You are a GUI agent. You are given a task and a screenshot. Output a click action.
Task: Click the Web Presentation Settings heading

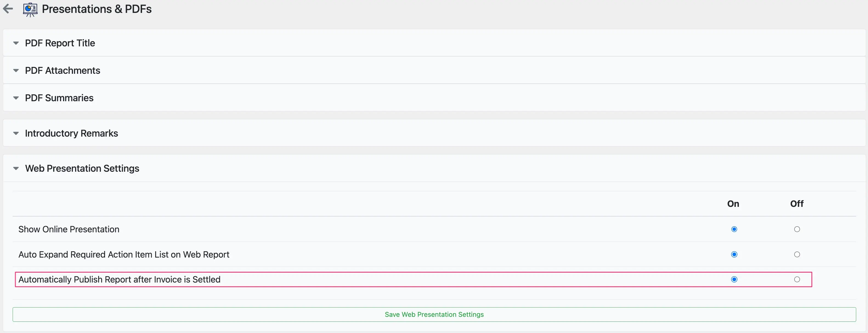[x=82, y=168]
